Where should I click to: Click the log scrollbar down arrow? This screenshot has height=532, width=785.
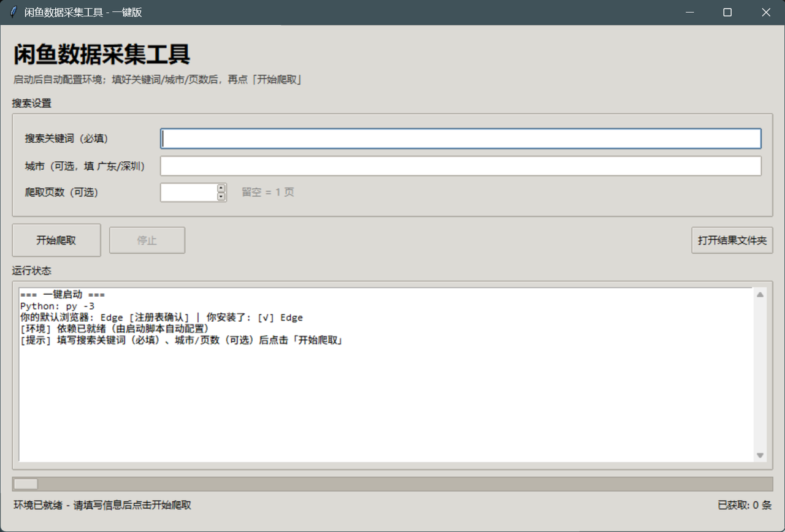pos(760,455)
